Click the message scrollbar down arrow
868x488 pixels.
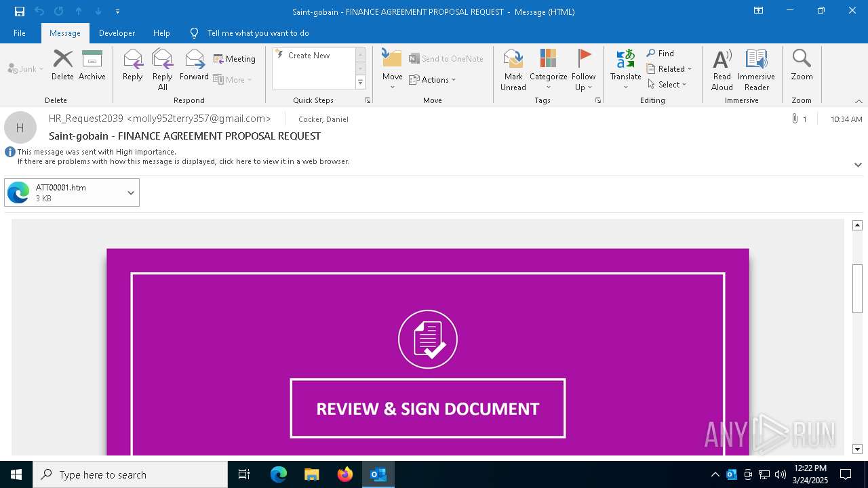coord(857,449)
